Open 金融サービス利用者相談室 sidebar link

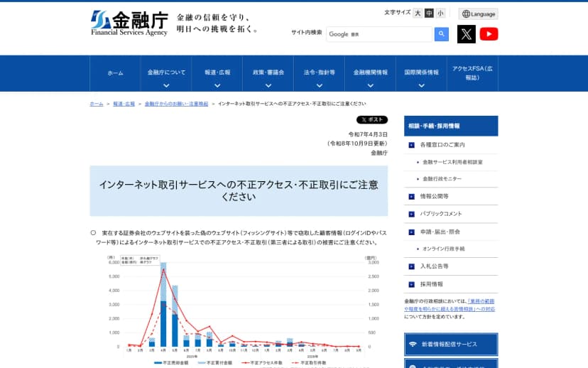[x=452, y=162]
